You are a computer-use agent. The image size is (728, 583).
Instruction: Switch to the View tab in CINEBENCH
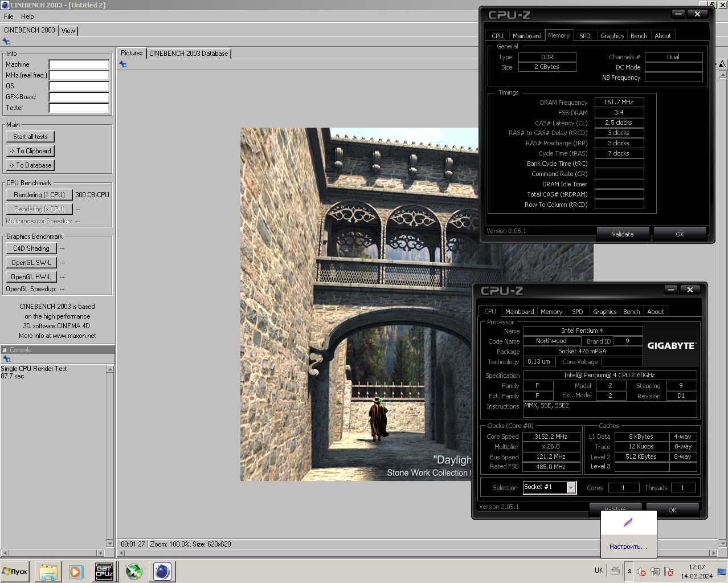(x=68, y=31)
